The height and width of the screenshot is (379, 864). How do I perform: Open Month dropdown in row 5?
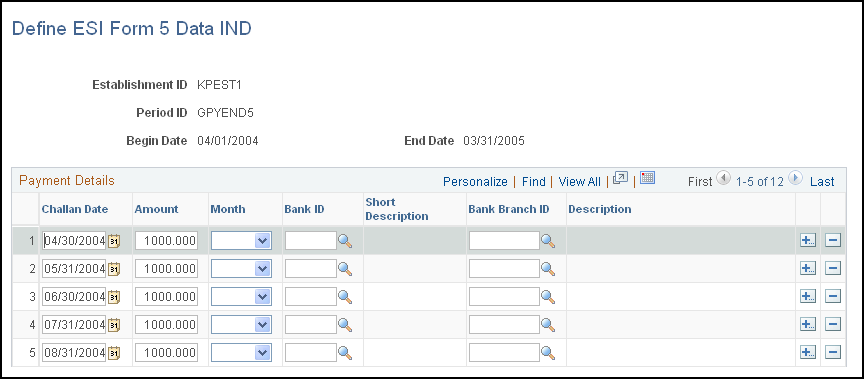(x=241, y=353)
